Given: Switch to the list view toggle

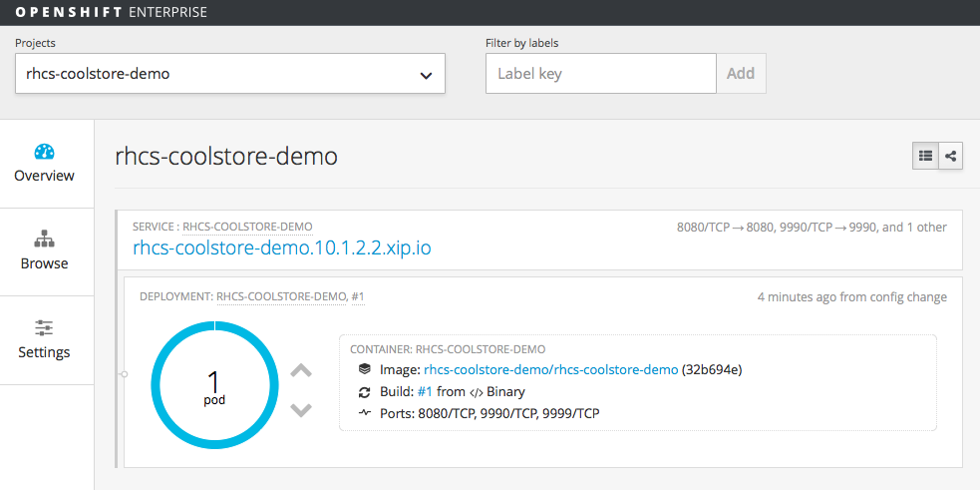Looking at the screenshot, I should [926, 156].
